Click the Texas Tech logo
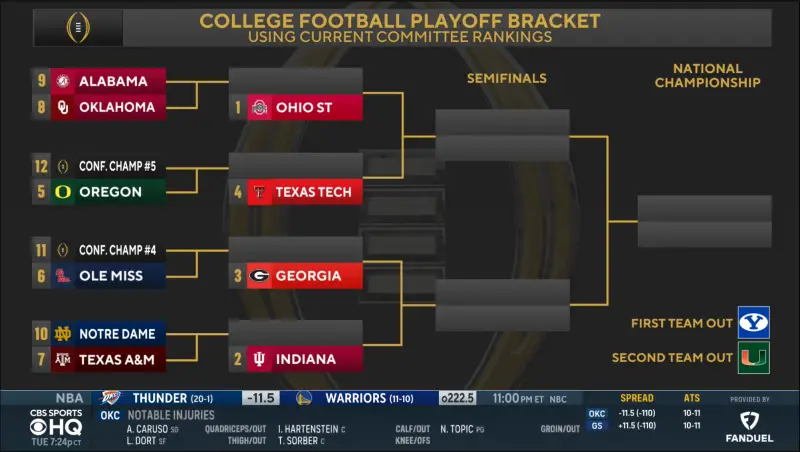 (x=259, y=191)
